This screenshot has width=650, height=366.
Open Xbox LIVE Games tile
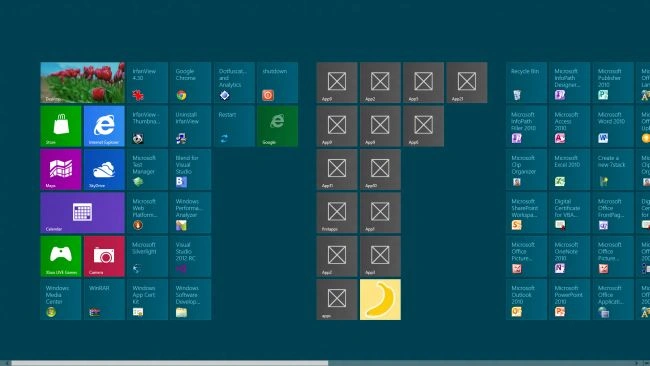(61, 256)
